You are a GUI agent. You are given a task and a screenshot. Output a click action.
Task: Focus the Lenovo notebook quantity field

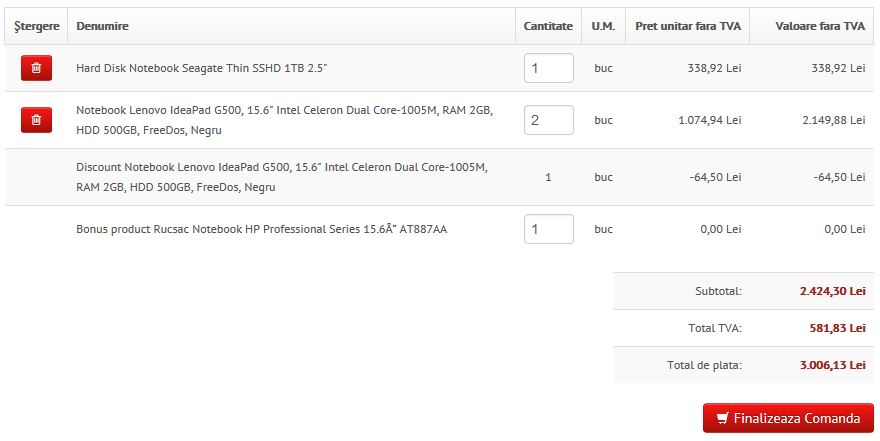pos(548,120)
